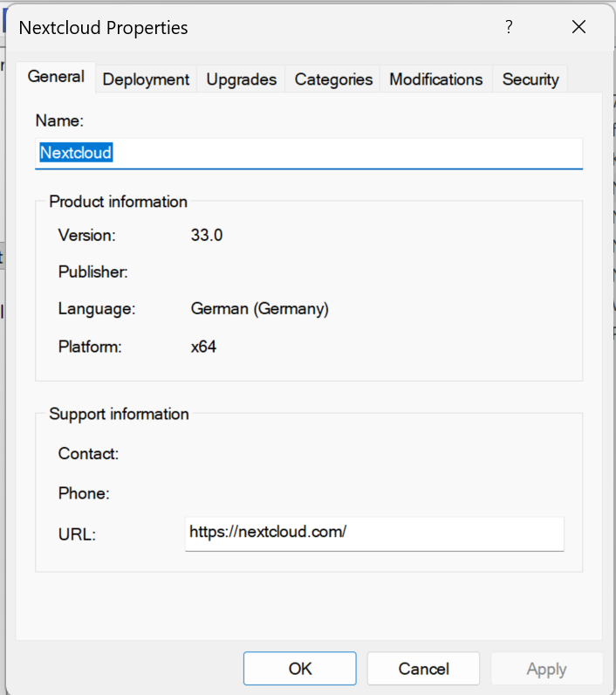Click the Nextcloud Properties title text
Screen dimensions: 616x695
pos(103,28)
